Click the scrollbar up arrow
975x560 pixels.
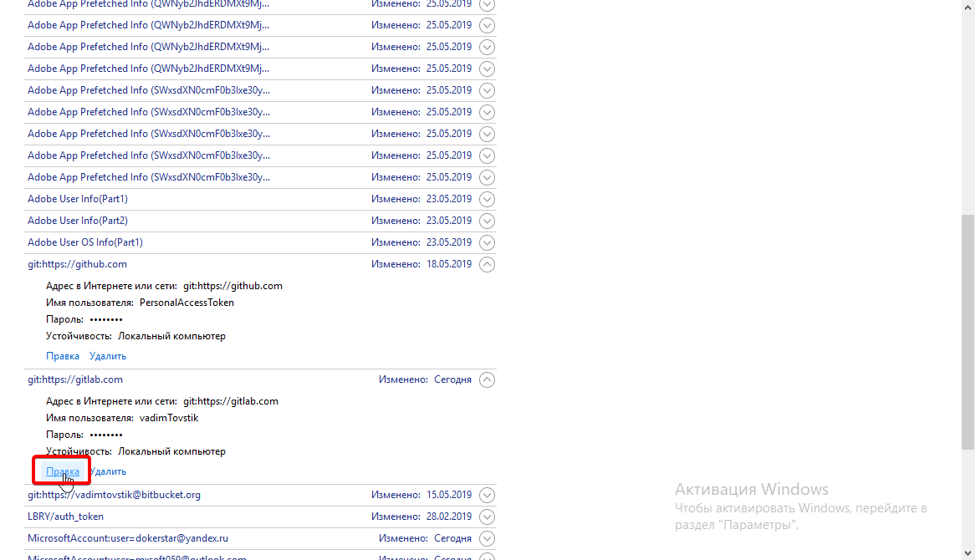coord(967,6)
